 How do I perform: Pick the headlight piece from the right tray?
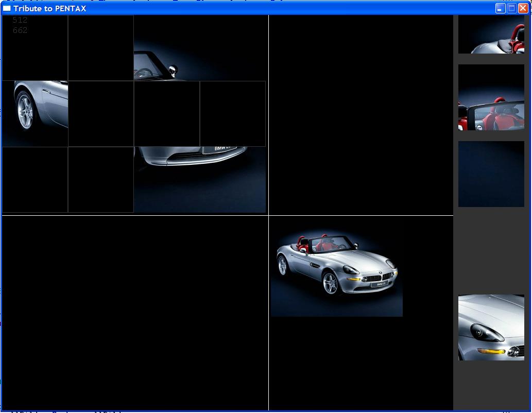[x=491, y=327]
